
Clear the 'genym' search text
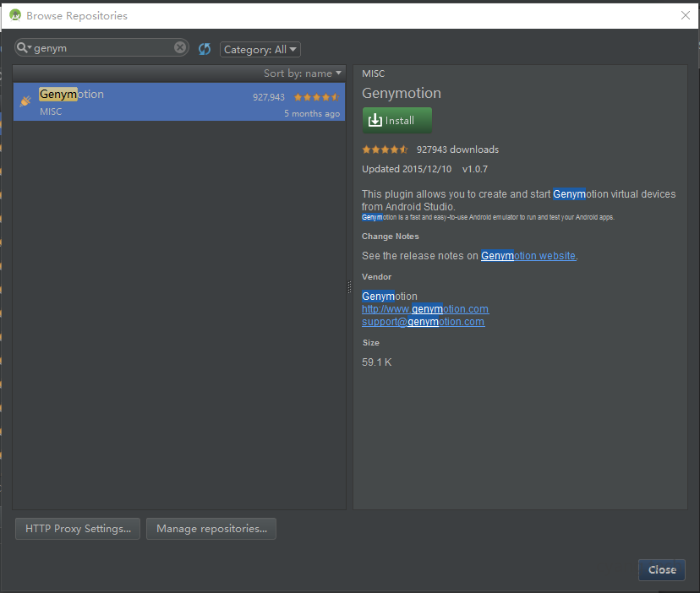180,48
